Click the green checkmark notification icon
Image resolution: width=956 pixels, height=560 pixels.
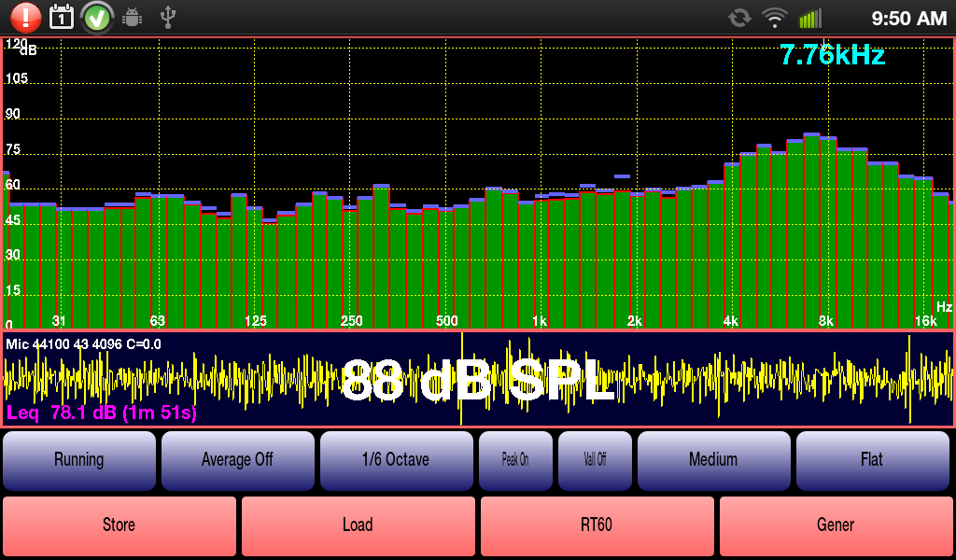pyautogui.click(x=96, y=16)
